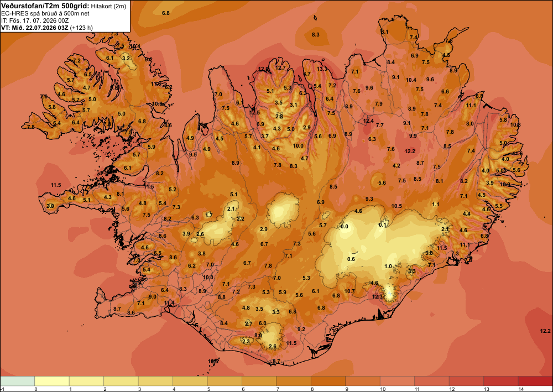The height and width of the screenshot is (392, 553).
Task: Select the 10.7 label south of the large glacier
Action: pos(349,291)
